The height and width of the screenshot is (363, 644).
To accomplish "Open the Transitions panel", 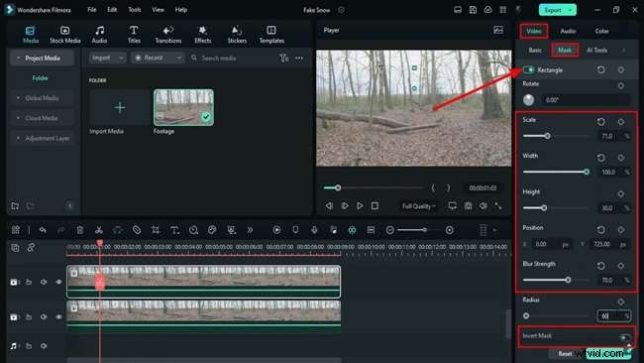I will (x=168, y=35).
